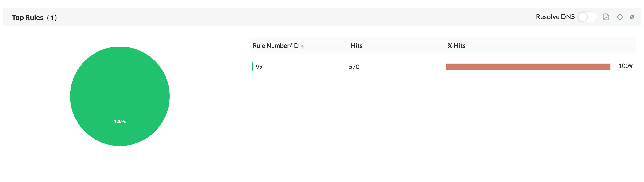The image size is (644, 182).
Task: Click the 100% label on the pie chart
Action: pos(120,121)
